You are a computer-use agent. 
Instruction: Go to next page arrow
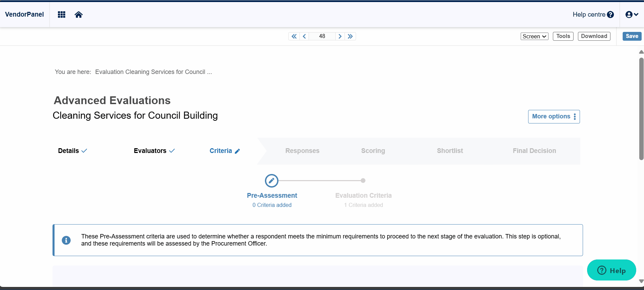click(340, 36)
